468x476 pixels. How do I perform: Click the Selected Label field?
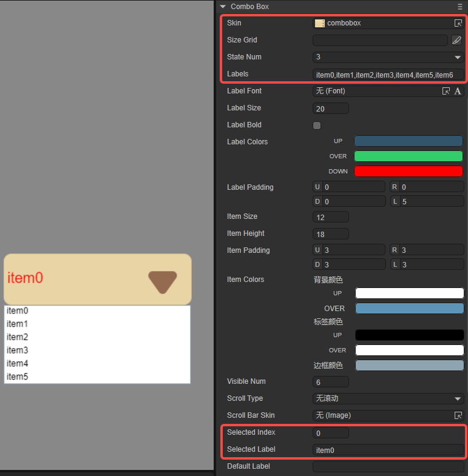[388, 450]
